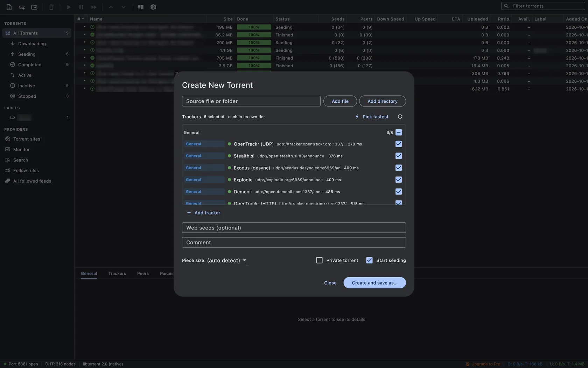Click the delete torrent trash icon
The height and width of the screenshot is (368, 588).
coord(51,7)
